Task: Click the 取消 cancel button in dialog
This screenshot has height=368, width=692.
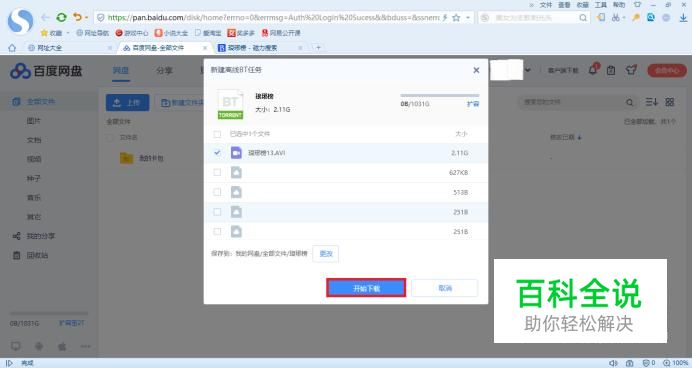Action: tap(444, 288)
